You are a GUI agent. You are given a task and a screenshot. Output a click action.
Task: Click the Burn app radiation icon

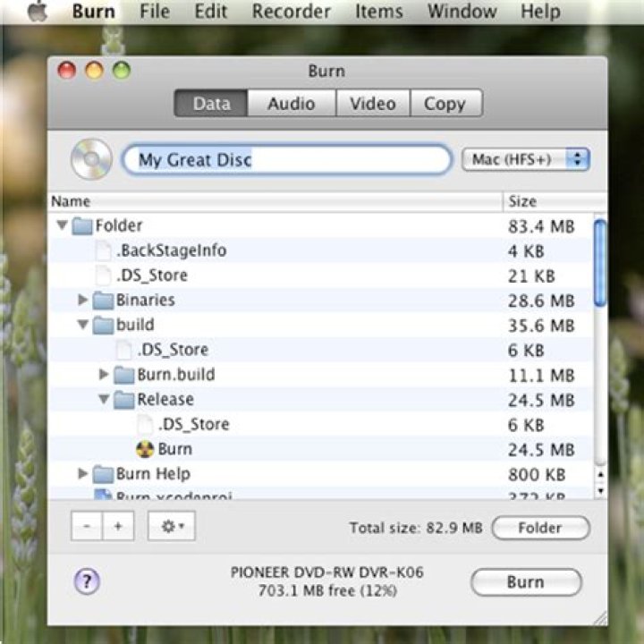tap(145, 449)
